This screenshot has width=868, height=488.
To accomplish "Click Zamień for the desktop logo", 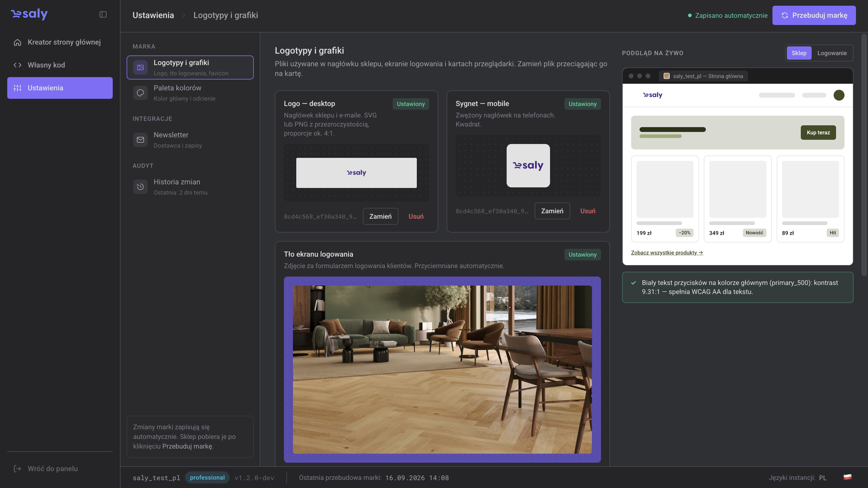I will point(380,216).
